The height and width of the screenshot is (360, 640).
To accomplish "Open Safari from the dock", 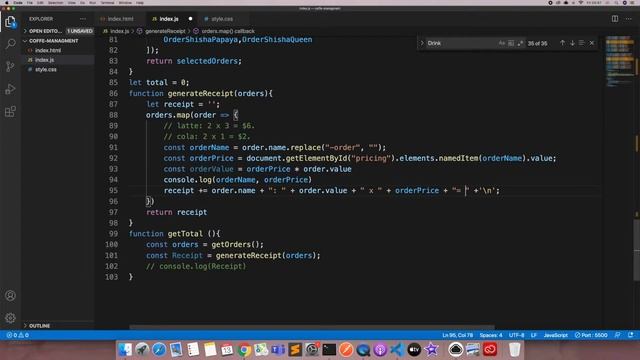I will tap(159, 349).
